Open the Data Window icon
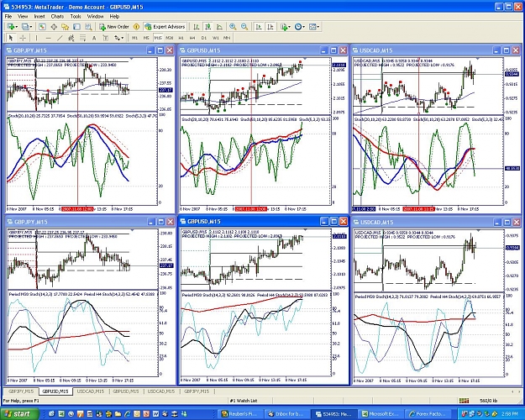525x420 pixels. (54, 27)
